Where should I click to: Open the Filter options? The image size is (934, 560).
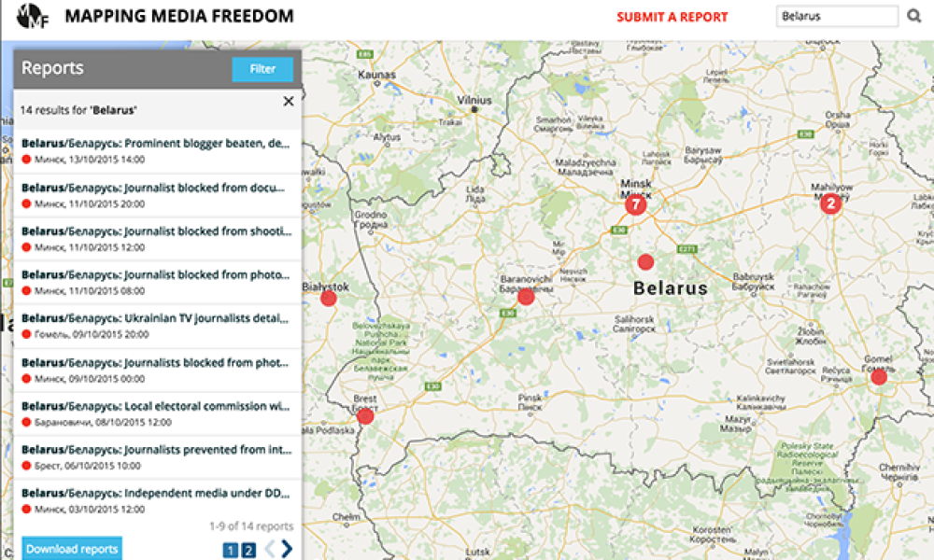point(262,69)
